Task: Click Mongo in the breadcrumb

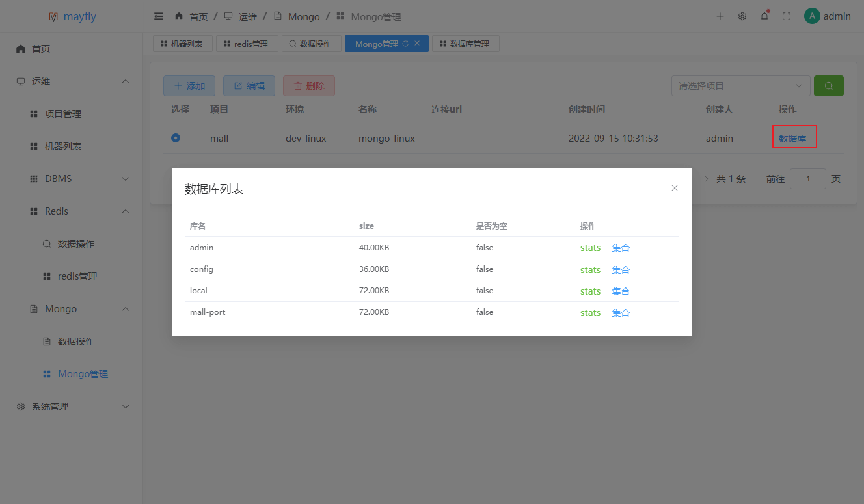Action: (304, 16)
